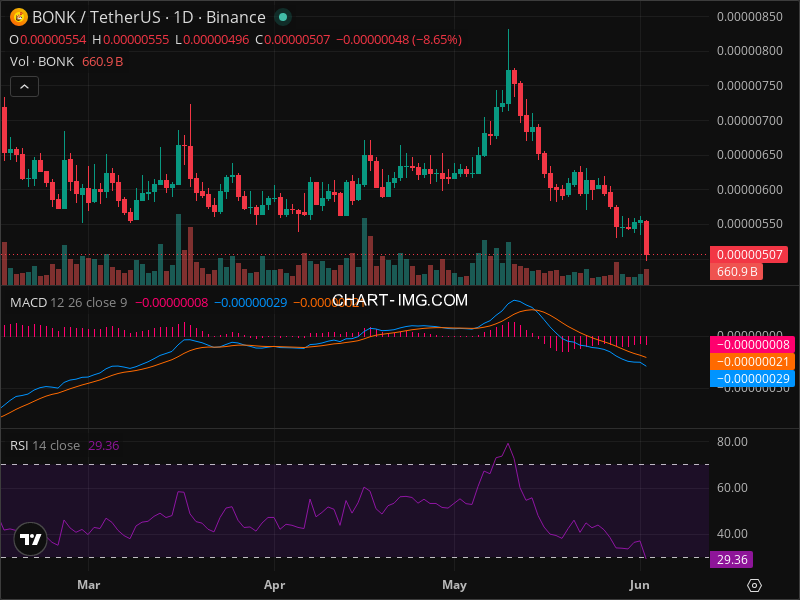Click the close value C0.00000507
The image size is (800, 600).
[x=293, y=40]
